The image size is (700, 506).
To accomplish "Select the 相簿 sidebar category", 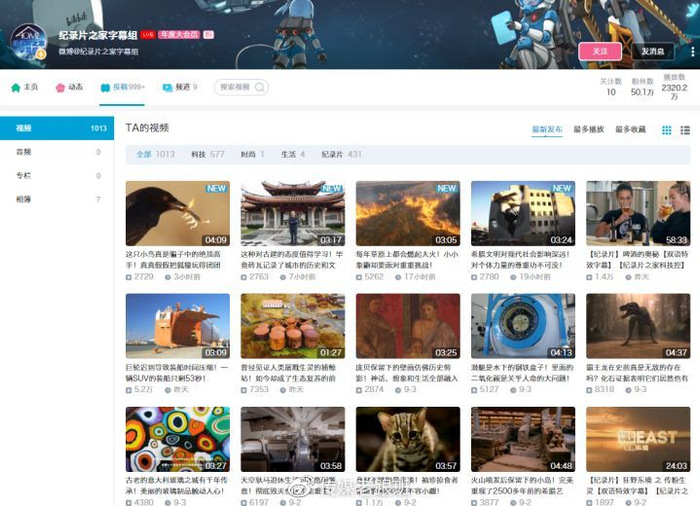I will click(24, 199).
